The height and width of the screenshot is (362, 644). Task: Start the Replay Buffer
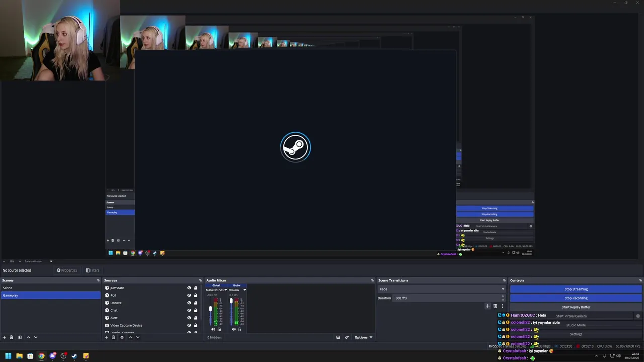(x=576, y=307)
